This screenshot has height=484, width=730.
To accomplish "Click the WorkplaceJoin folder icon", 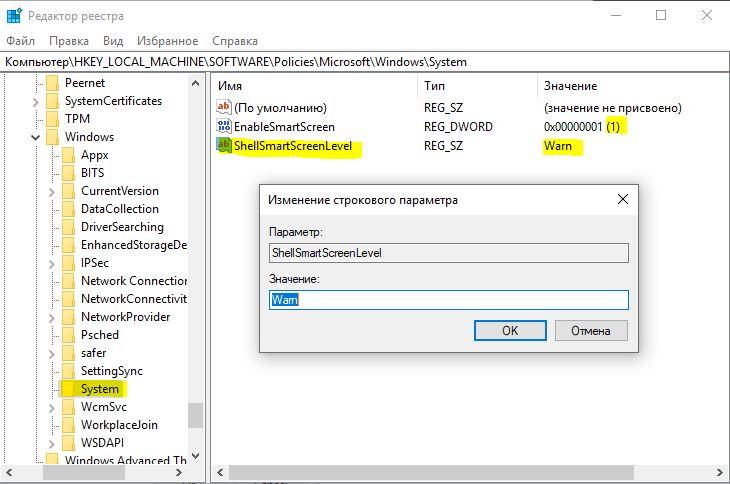I will 68,425.
